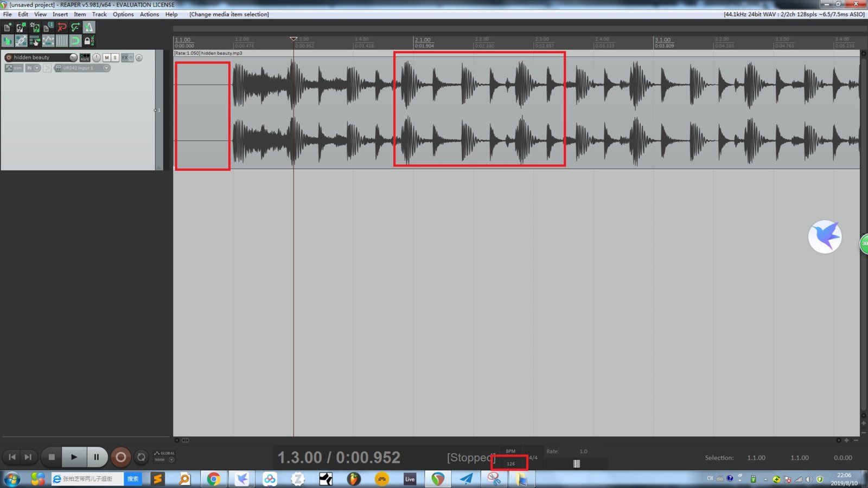This screenshot has height=488, width=868.
Task: Go to project start transport button
Action: 12,457
